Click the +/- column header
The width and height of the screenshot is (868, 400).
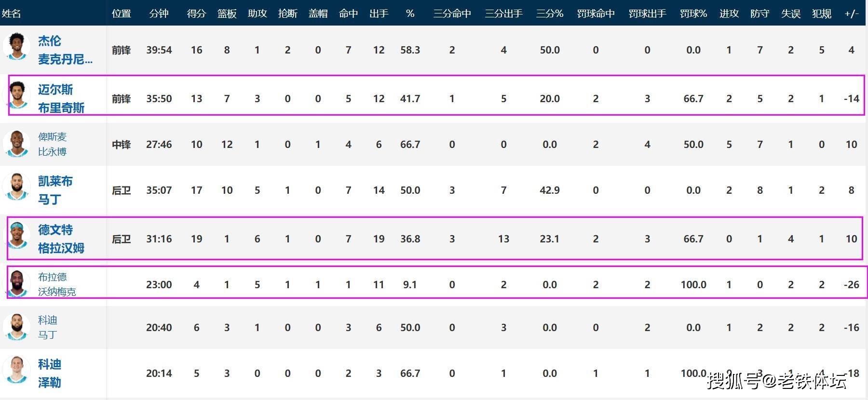click(x=852, y=13)
